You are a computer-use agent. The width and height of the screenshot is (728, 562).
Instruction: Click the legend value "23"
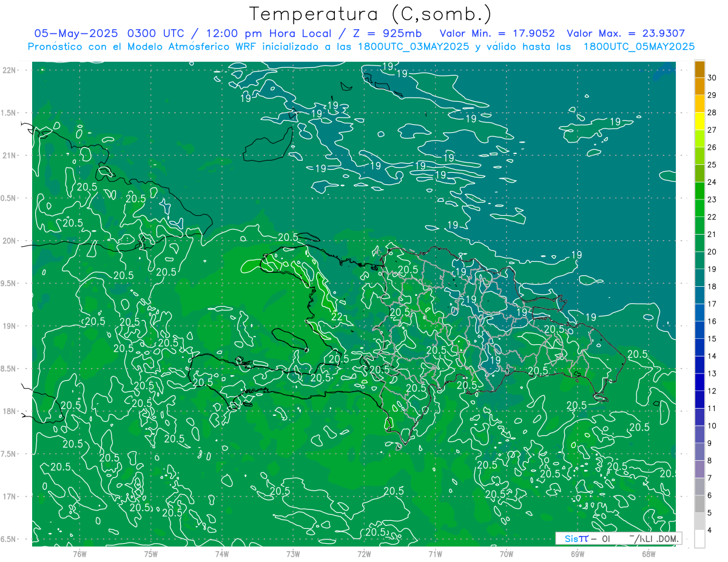tap(713, 199)
